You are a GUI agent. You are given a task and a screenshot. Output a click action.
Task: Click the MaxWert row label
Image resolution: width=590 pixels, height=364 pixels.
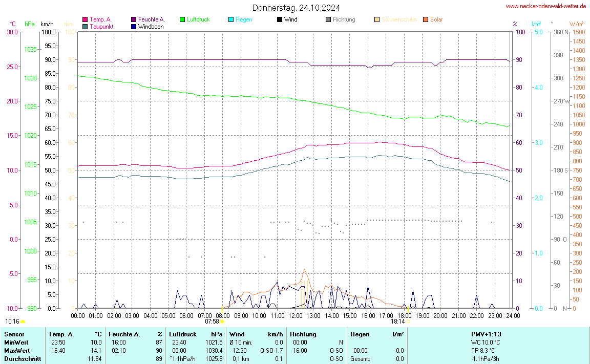(17, 351)
